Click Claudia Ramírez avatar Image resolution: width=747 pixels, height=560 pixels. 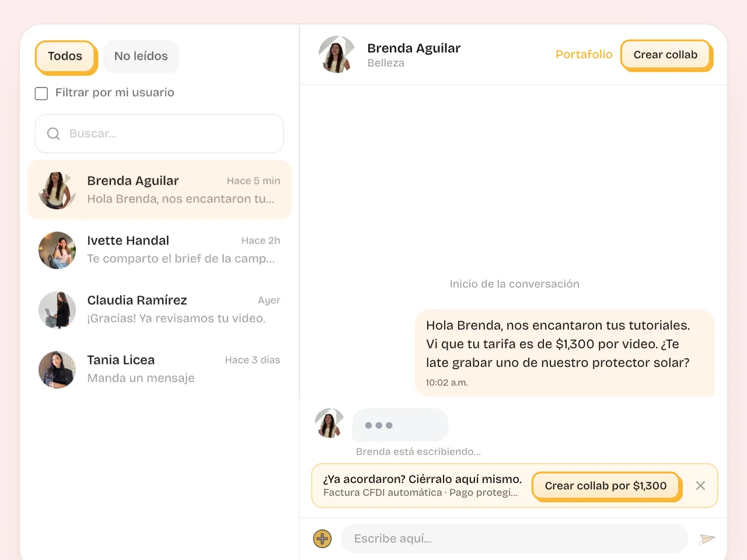tap(57, 310)
